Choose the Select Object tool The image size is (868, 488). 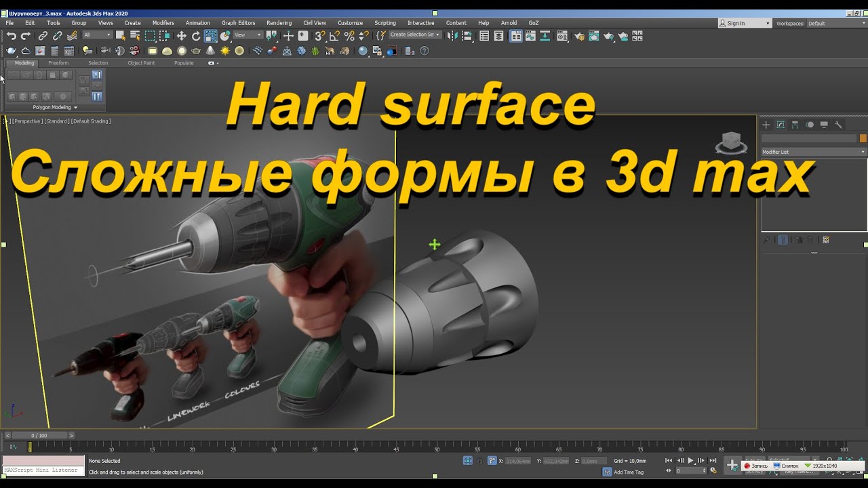pos(121,36)
